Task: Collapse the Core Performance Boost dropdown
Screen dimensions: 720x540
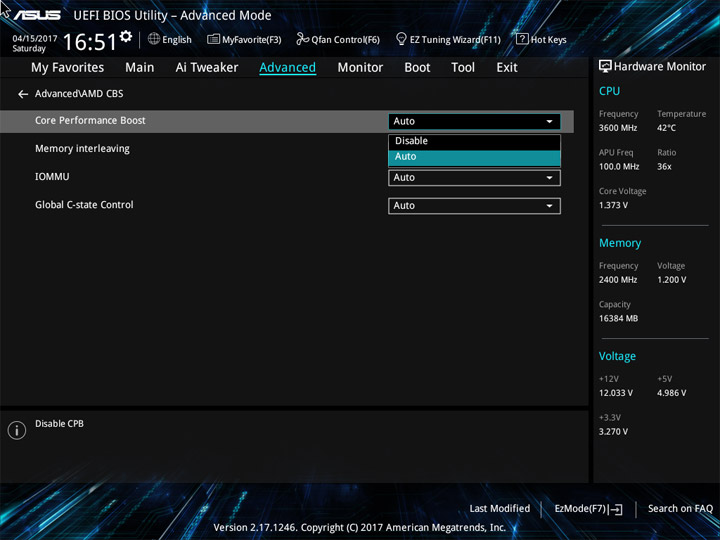Action: coord(474,121)
